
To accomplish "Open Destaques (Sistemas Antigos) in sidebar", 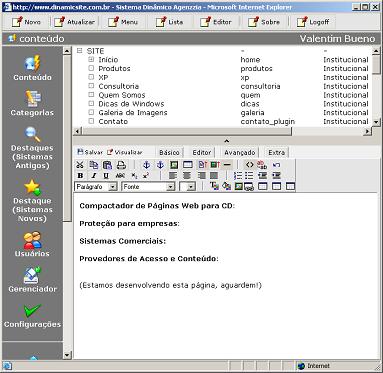I will [x=32, y=148].
